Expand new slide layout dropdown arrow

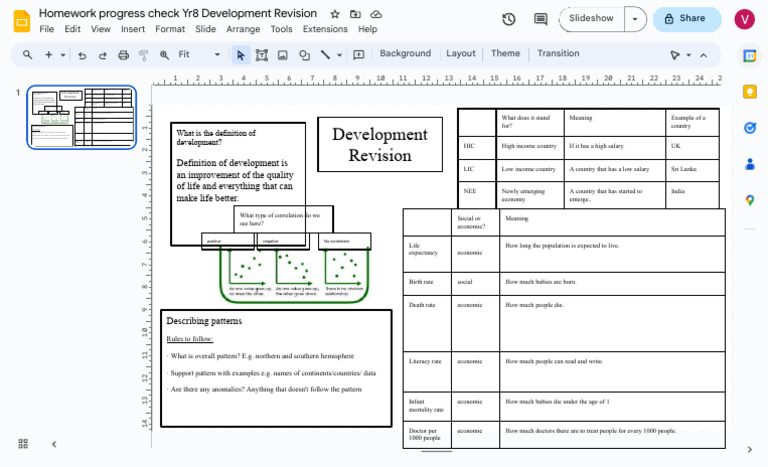[x=63, y=55]
